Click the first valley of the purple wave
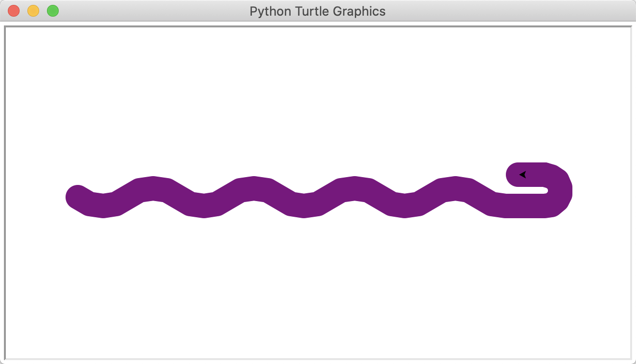 [x=103, y=205]
